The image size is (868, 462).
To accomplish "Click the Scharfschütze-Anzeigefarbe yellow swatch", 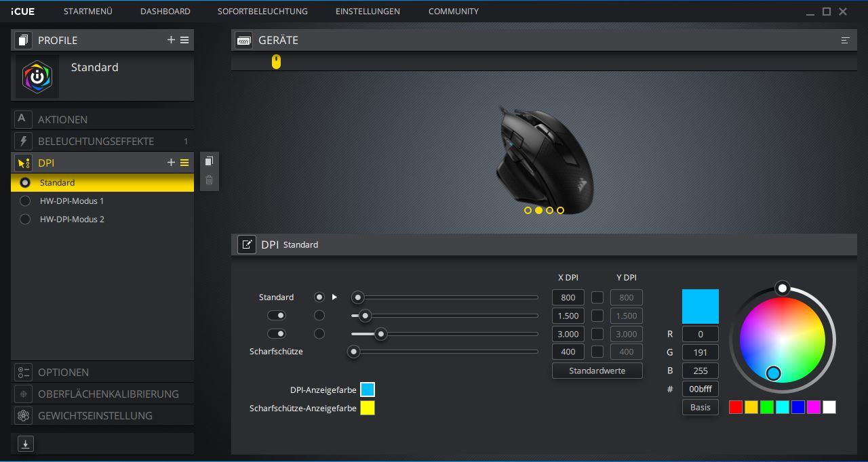I will point(368,408).
